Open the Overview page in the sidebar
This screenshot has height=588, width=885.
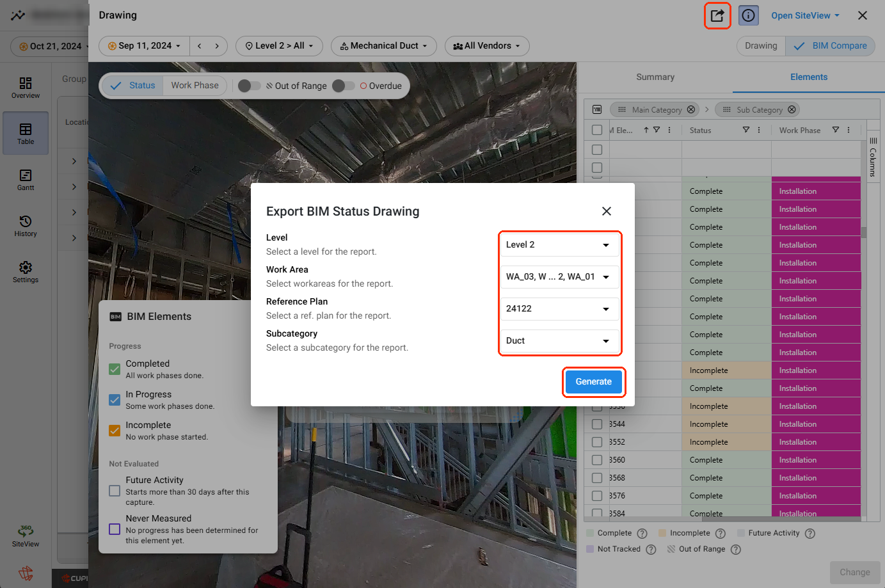click(26, 88)
